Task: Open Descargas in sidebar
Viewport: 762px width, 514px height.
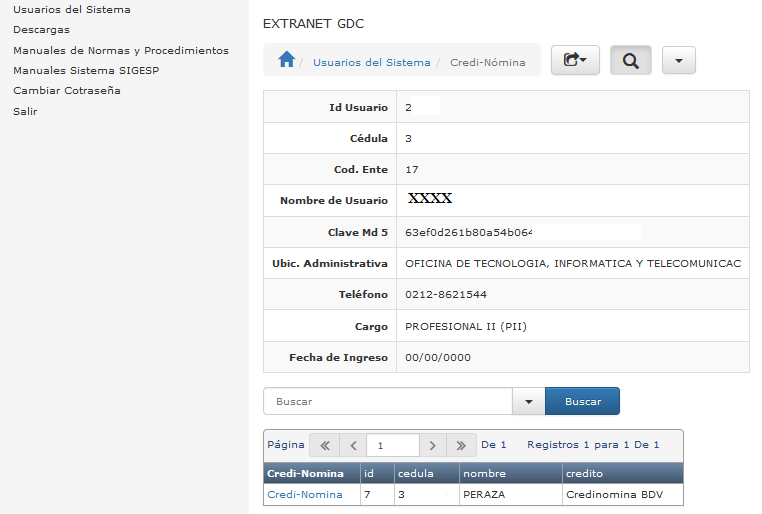Action: [41, 30]
